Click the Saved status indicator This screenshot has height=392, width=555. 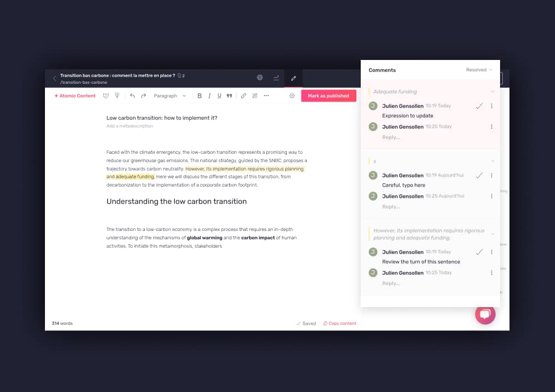[306, 323]
